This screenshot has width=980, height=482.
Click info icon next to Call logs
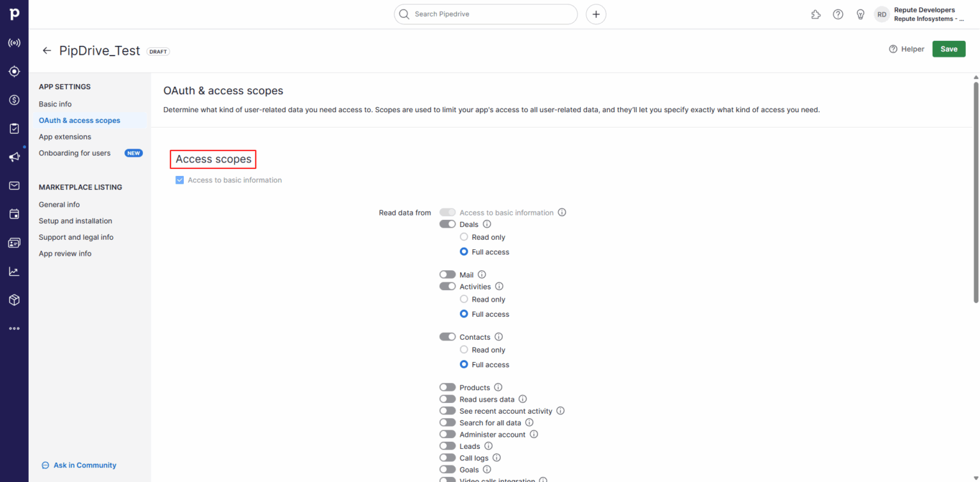496,458
